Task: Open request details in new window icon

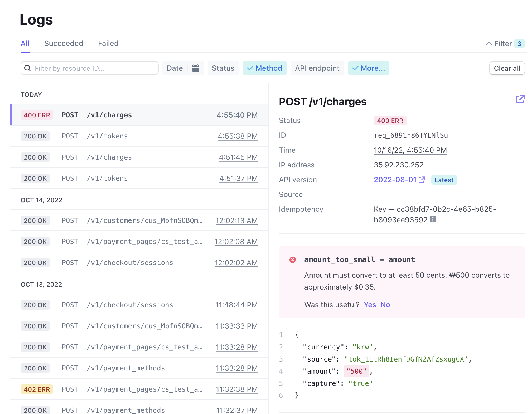Action: pos(520,99)
